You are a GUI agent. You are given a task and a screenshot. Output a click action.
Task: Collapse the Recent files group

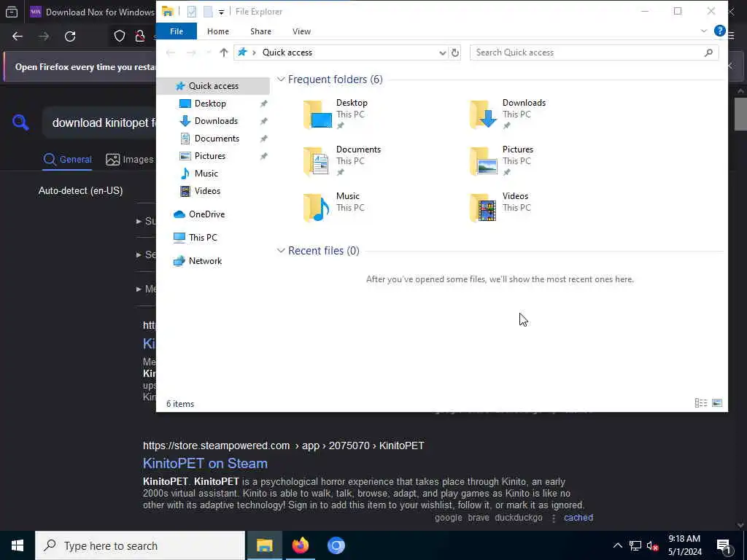click(x=281, y=251)
